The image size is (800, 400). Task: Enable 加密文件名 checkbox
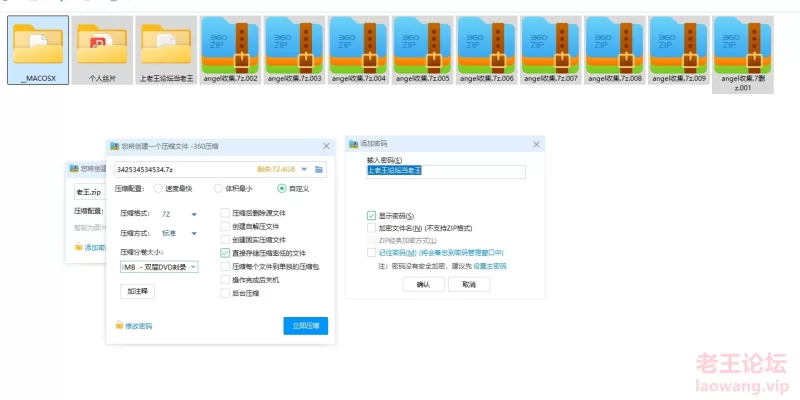371,228
